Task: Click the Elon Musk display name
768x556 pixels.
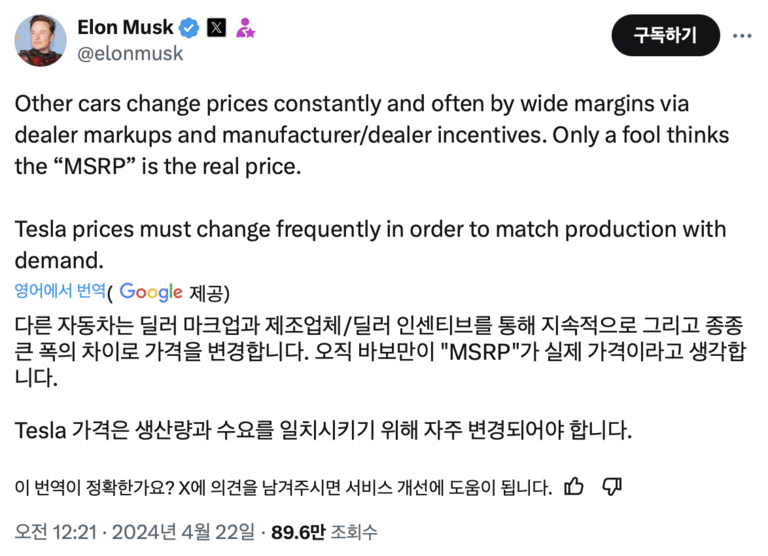Action: point(125,27)
